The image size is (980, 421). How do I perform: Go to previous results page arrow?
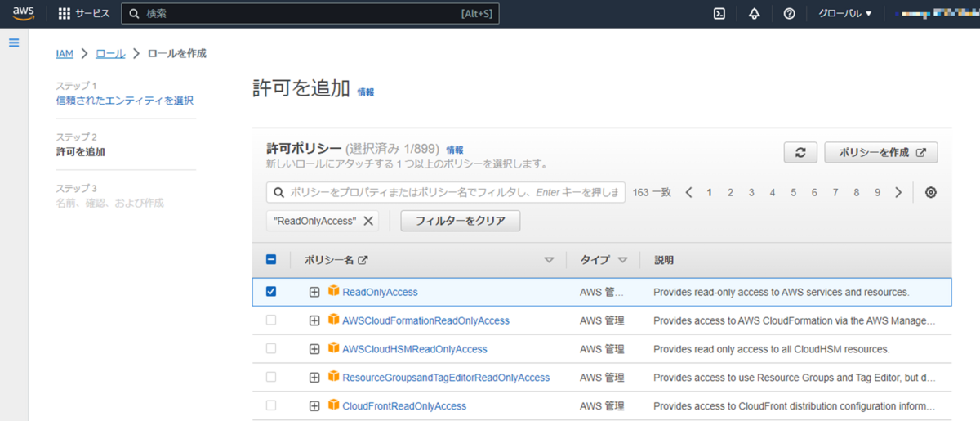point(688,193)
